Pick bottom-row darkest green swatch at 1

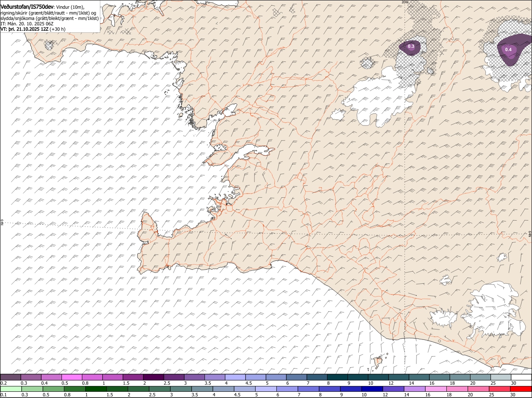pos(96,389)
